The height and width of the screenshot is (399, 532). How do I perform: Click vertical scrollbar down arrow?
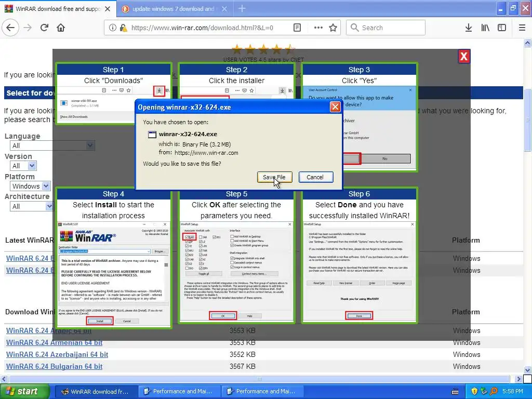coord(527,370)
